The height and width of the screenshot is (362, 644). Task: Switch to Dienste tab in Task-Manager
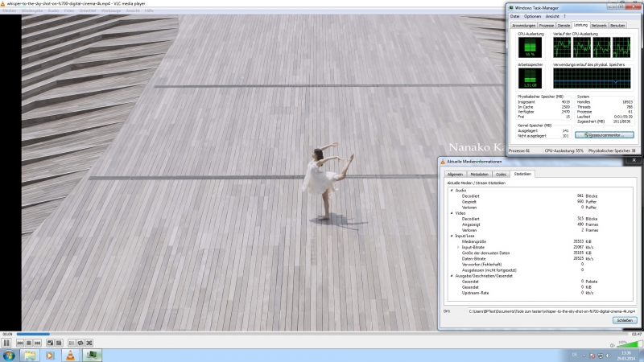[x=563, y=26]
